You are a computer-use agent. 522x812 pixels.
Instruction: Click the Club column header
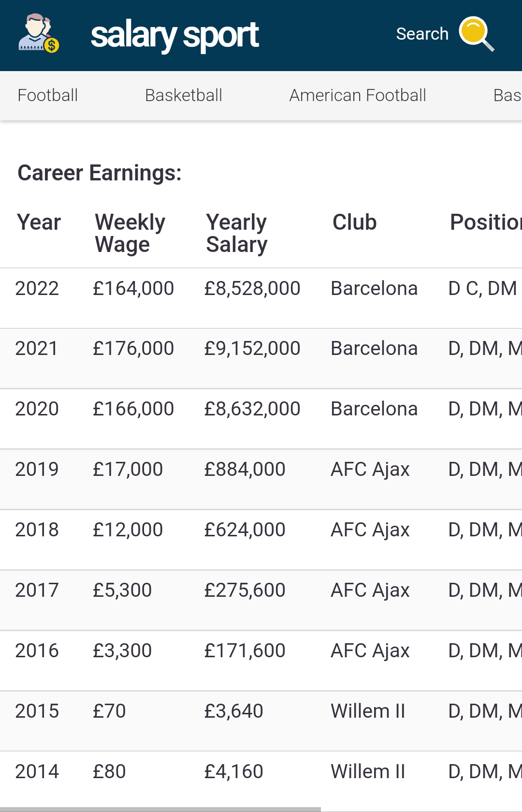(x=354, y=222)
